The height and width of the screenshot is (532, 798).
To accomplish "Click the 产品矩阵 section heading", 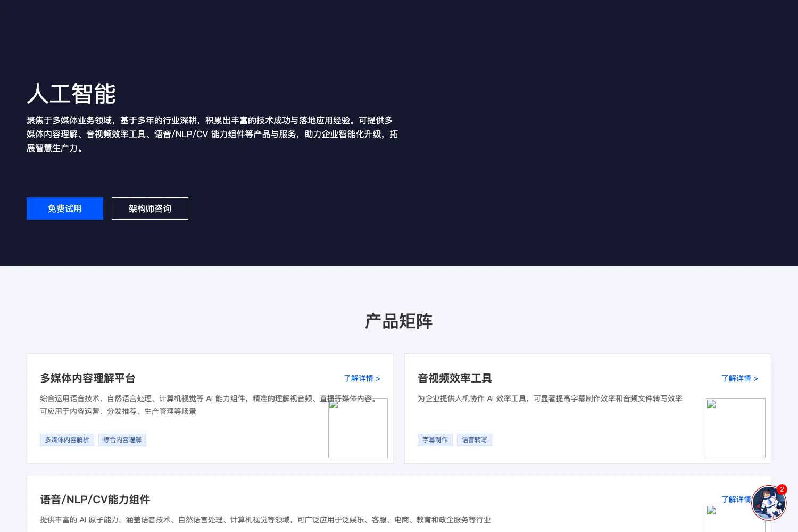I will point(399,321).
